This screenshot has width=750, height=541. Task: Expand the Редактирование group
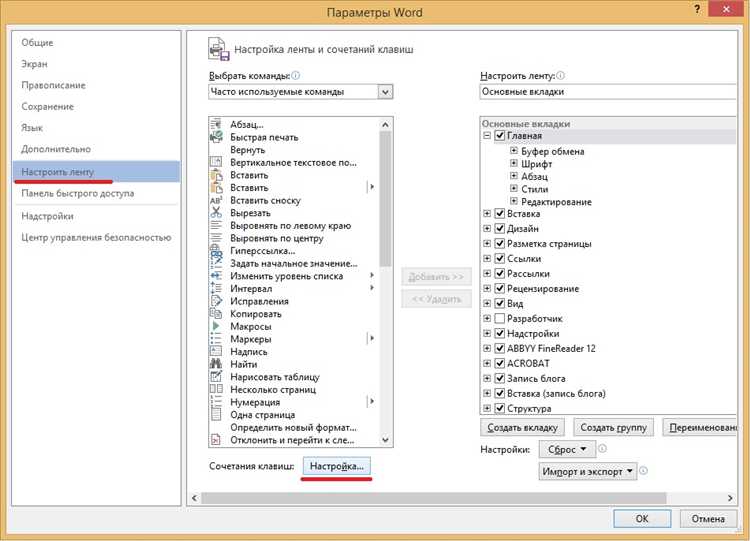pyautogui.click(x=514, y=201)
